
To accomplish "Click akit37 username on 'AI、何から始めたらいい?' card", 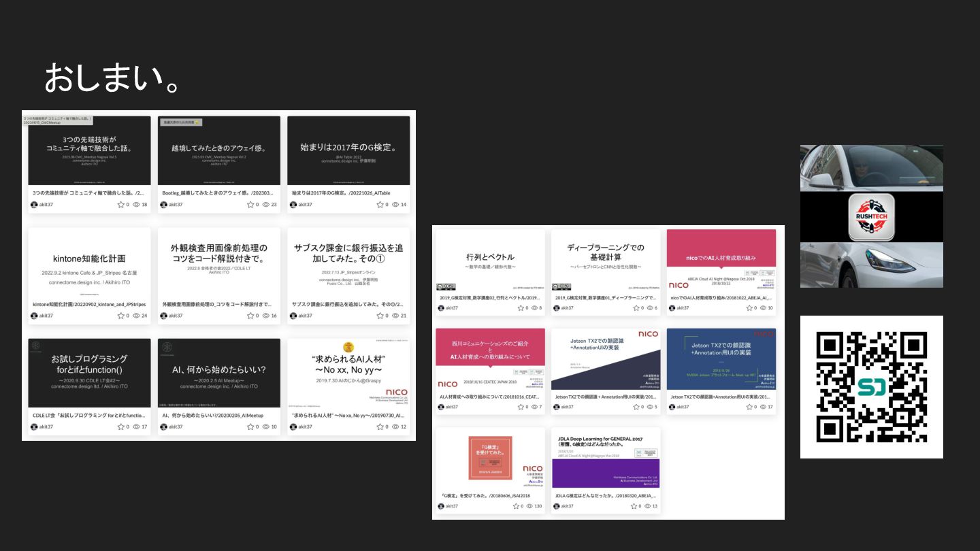I will point(176,427).
